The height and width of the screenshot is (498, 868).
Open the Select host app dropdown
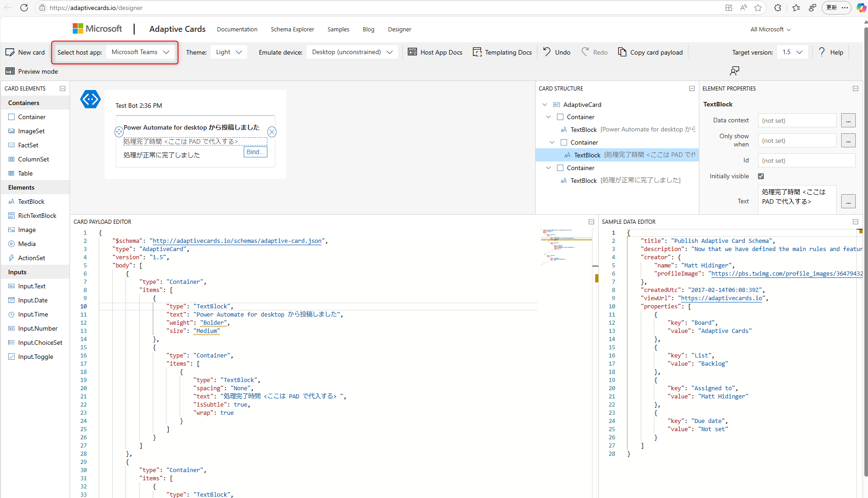[x=140, y=52]
